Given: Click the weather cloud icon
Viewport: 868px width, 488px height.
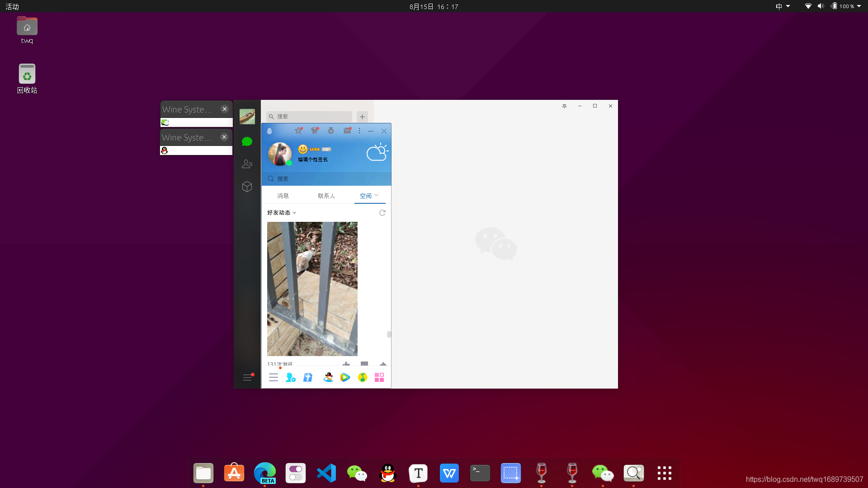Looking at the screenshot, I should tap(377, 152).
